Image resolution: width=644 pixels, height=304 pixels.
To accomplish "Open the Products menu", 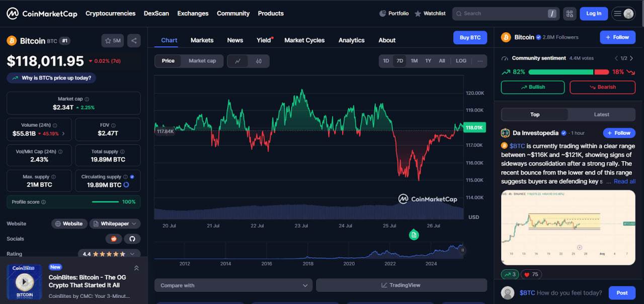I will pos(271,14).
